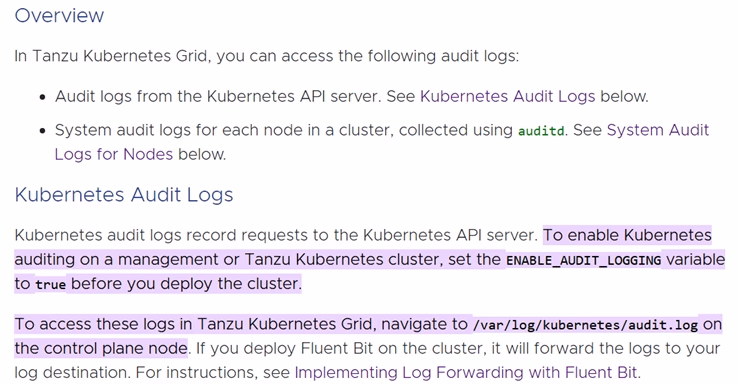Open Implementing Log Forwarding with Fluent Bit link
Viewport: 738px width, 384px height.
(465, 373)
